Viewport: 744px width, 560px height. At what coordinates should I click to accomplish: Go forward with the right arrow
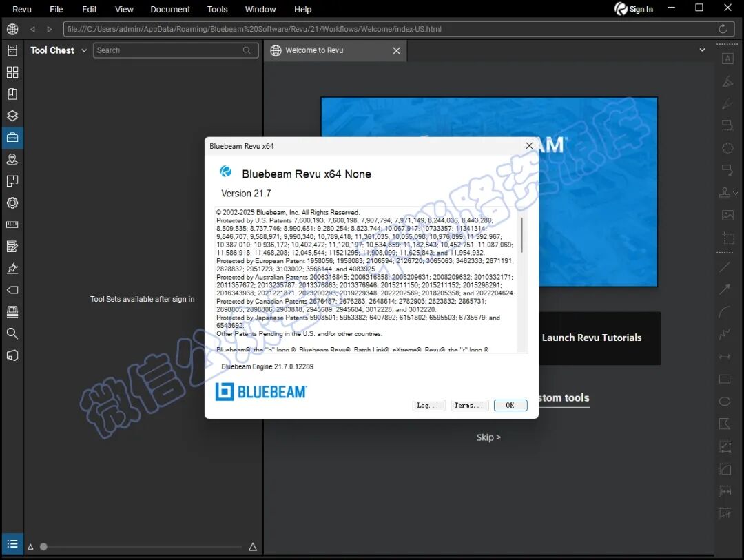(49, 29)
